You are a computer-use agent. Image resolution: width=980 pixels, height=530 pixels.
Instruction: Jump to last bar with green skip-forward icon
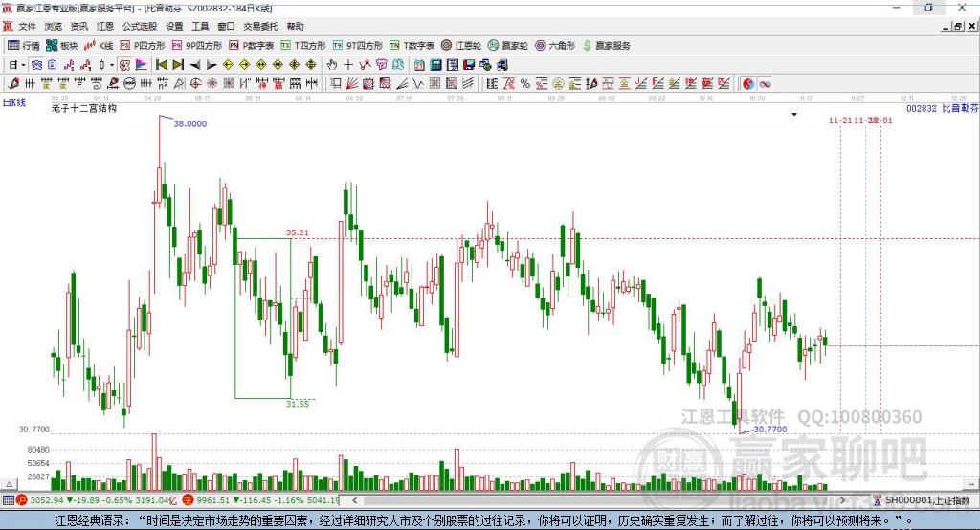point(178,65)
